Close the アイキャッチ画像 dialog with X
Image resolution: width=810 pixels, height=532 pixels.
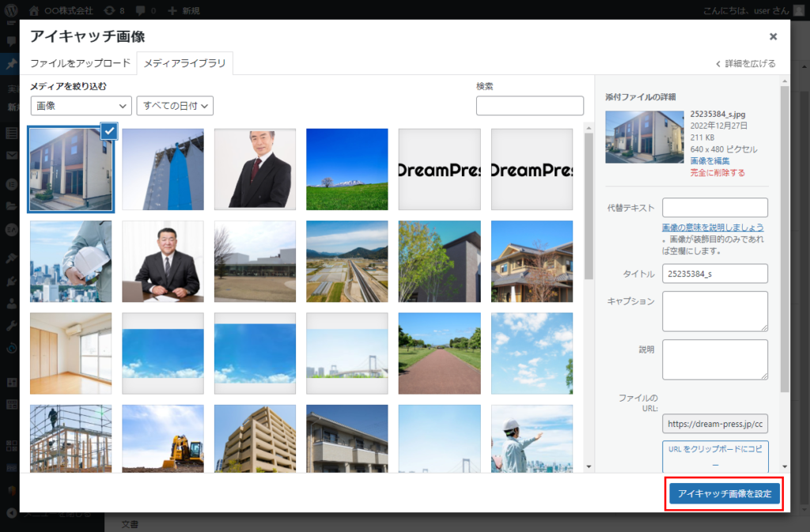[x=773, y=36]
